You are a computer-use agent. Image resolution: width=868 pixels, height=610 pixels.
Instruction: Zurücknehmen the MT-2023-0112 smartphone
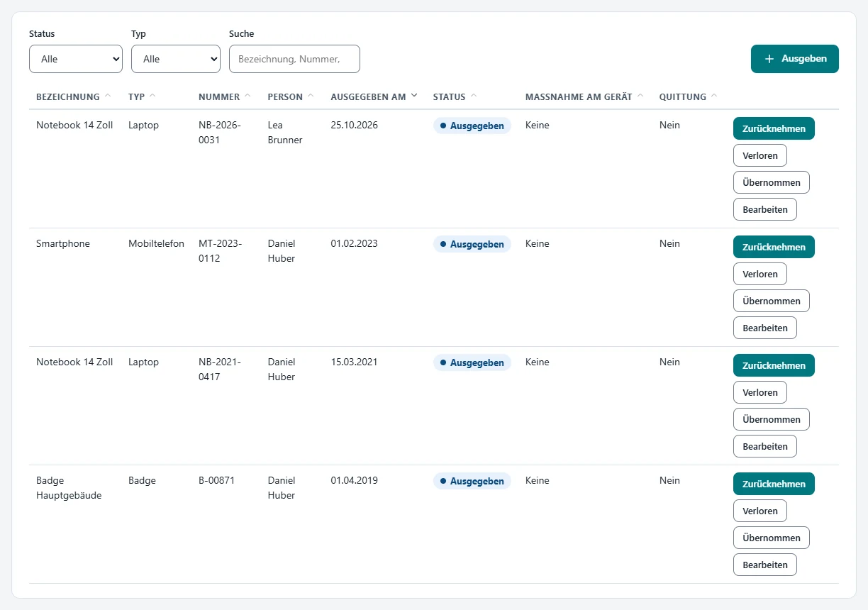[774, 247]
